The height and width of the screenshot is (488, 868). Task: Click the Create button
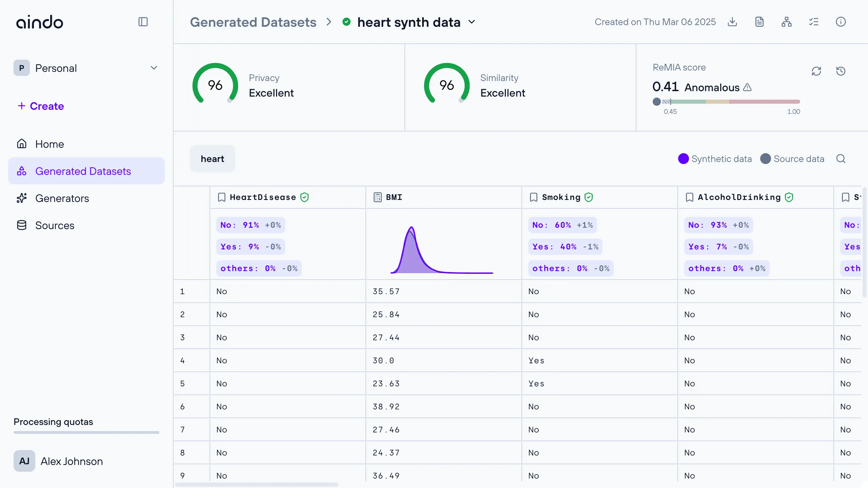(x=41, y=106)
